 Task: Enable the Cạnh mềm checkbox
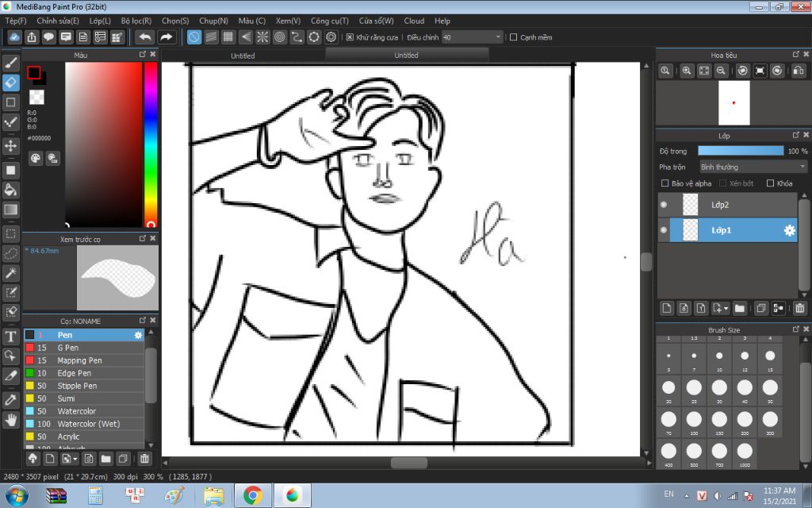coord(514,37)
